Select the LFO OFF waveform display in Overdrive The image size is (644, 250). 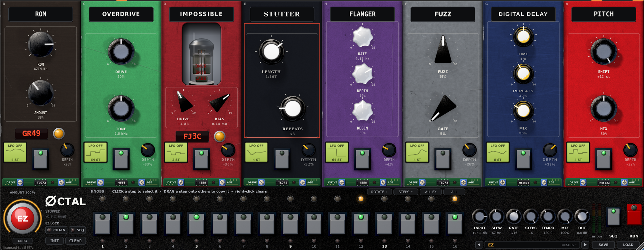(x=95, y=152)
